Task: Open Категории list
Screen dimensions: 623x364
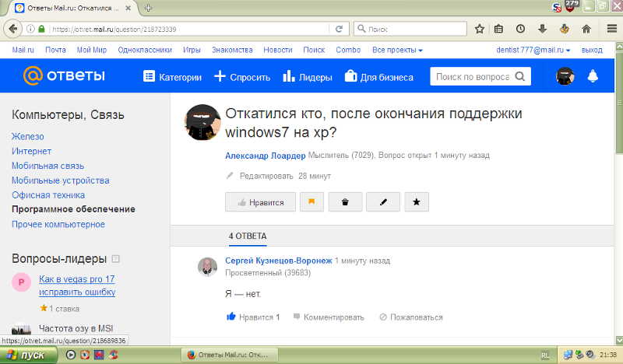Action: 172,77
